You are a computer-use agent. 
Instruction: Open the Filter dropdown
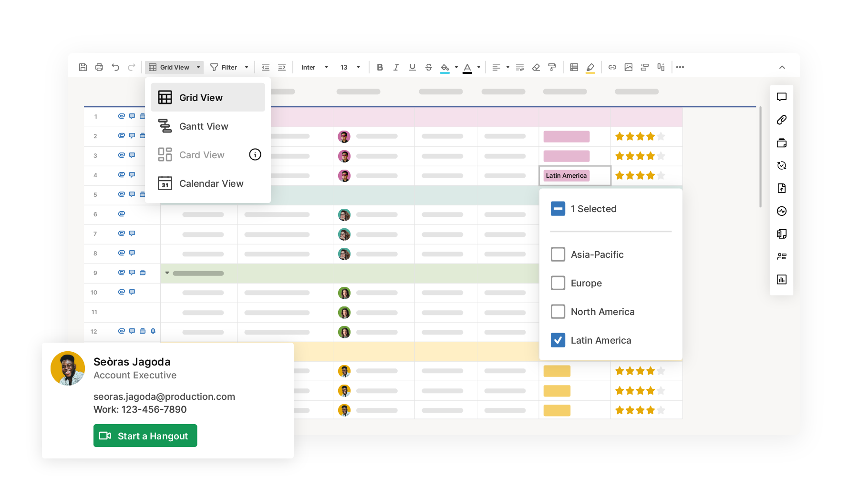tap(229, 67)
